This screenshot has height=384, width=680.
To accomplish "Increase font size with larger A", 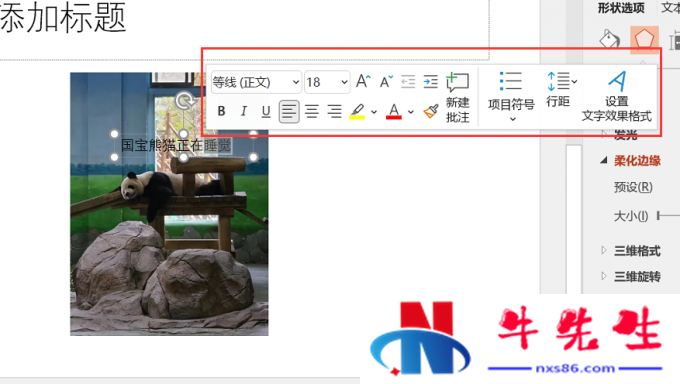I will (x=363, y=81).
